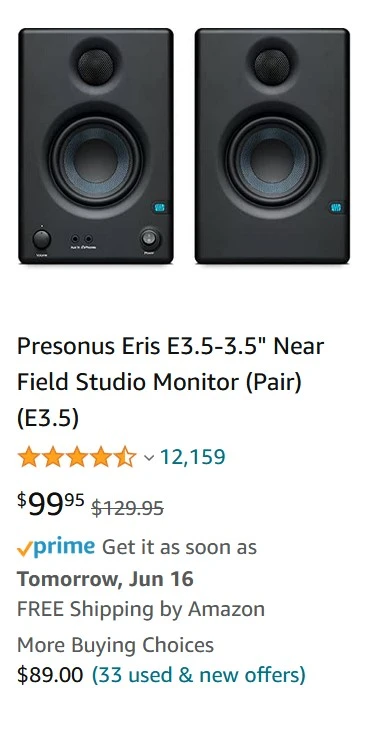The image size is (369, 730).
Task: Click the orange Prime checkmark icon
Action: click(24, 549)
